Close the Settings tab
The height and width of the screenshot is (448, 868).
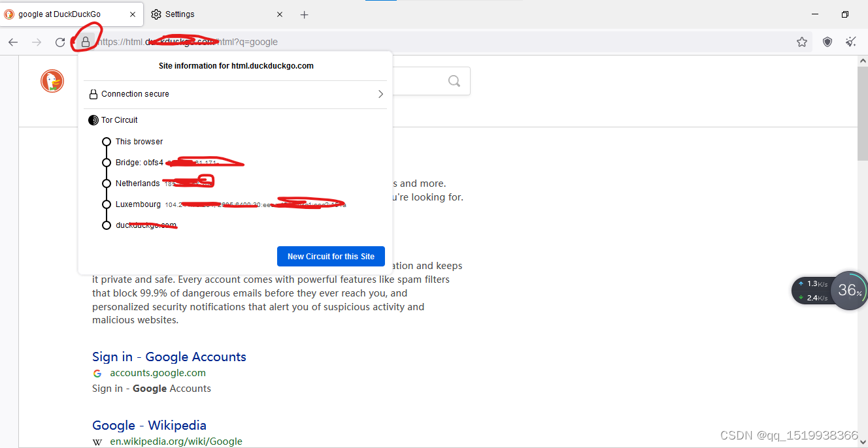coord(280,14)
